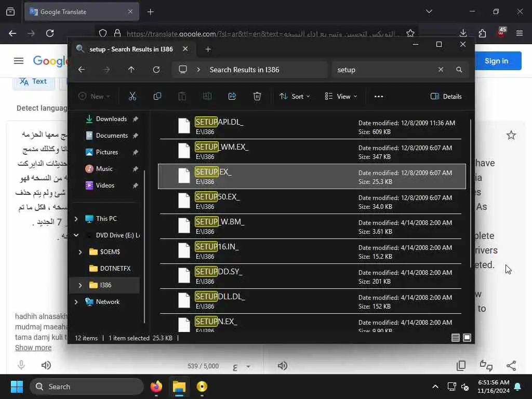
Task: Click the Share icon in Explorer toolbar
Action: [232, 96]
